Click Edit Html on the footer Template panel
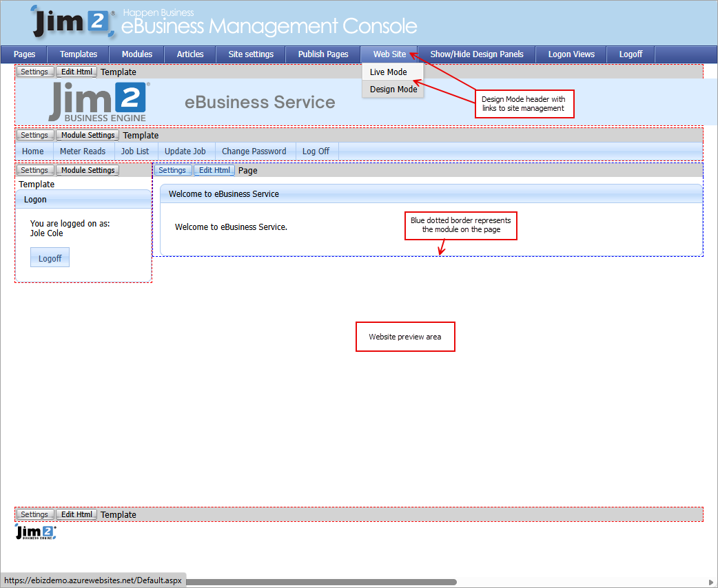The width and height of the screenshot is (718, 588). pyautogui.click(x=76, y=514)
